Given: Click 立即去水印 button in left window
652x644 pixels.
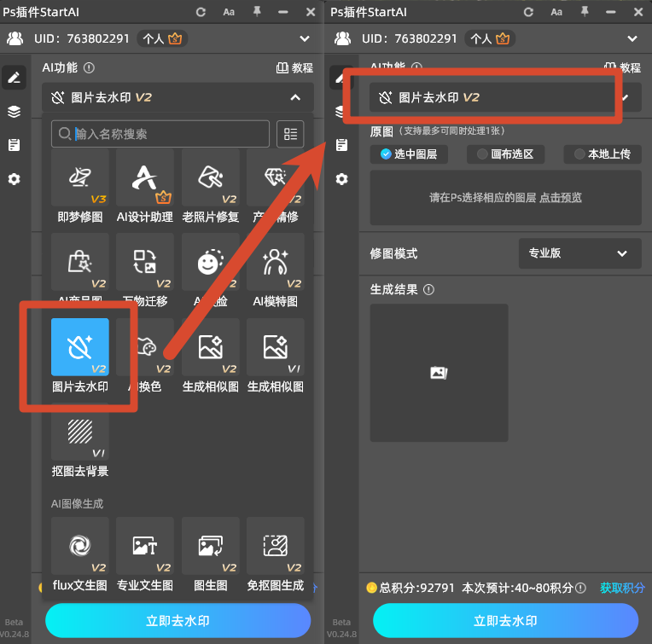Looking at the screenshot, I should pos(178,620).
